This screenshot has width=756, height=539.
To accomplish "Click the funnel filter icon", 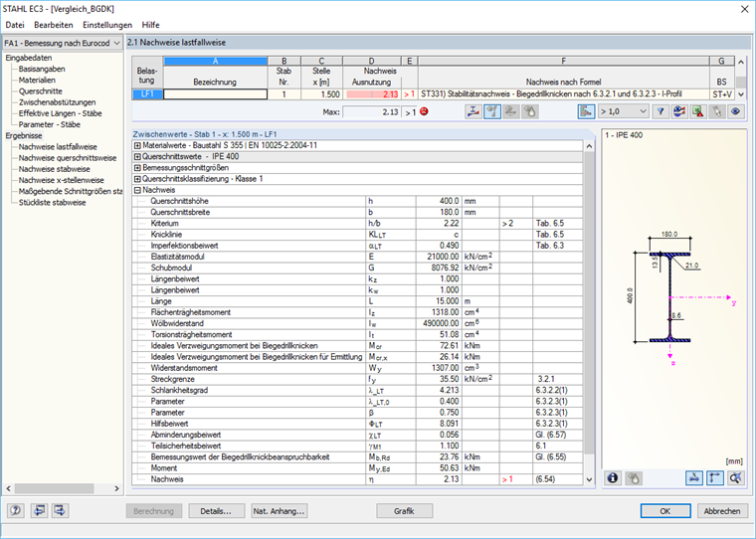I will 661,111.
